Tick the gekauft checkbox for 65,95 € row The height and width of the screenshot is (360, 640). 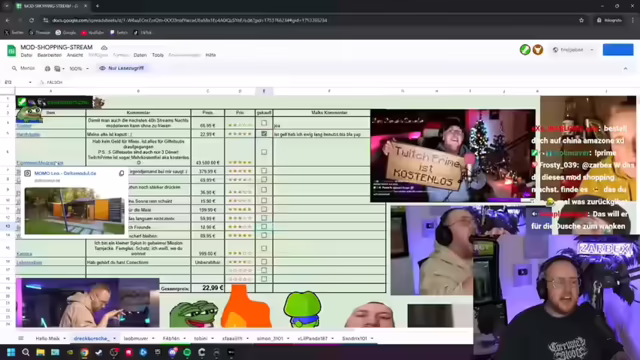coord(264,123)
